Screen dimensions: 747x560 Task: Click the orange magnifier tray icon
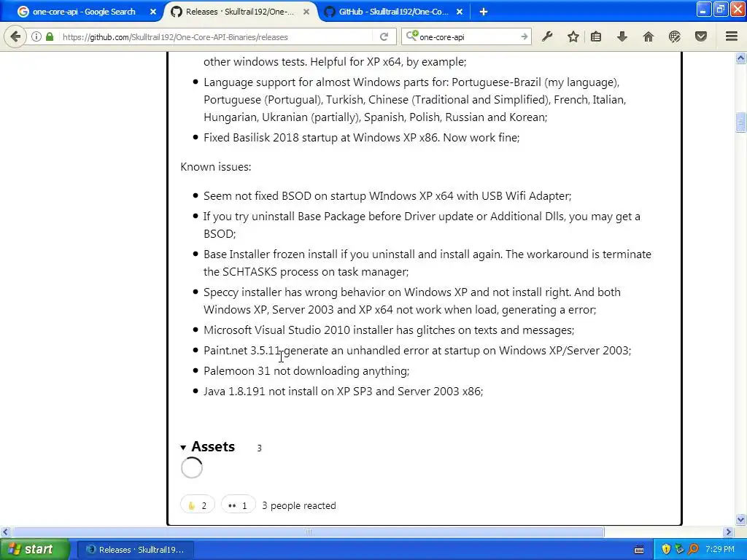click(x=693, y=550)
